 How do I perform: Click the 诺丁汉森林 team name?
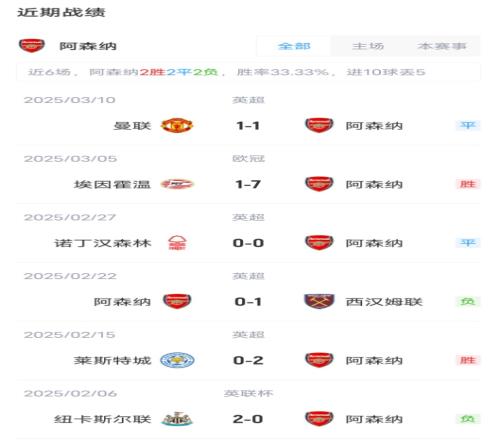point(103,243)
